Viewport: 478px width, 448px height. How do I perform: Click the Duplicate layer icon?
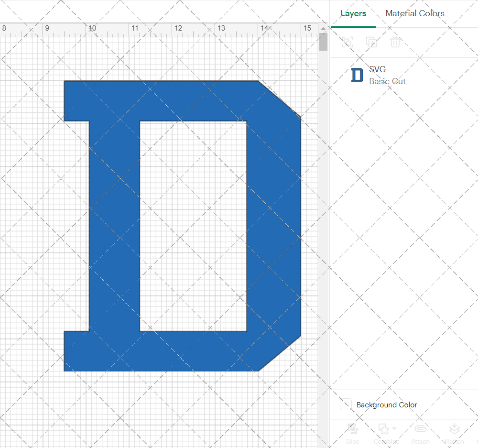[x=371, y=42]
